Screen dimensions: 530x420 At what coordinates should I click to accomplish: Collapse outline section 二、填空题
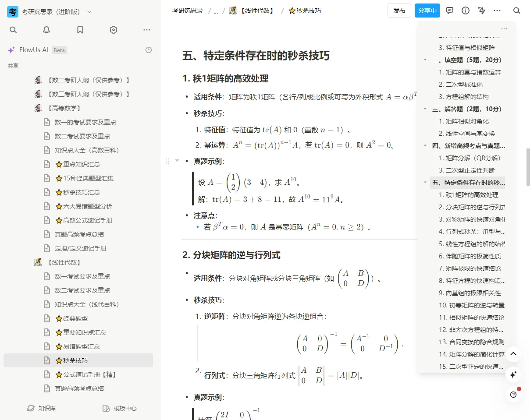coord(425,60)
